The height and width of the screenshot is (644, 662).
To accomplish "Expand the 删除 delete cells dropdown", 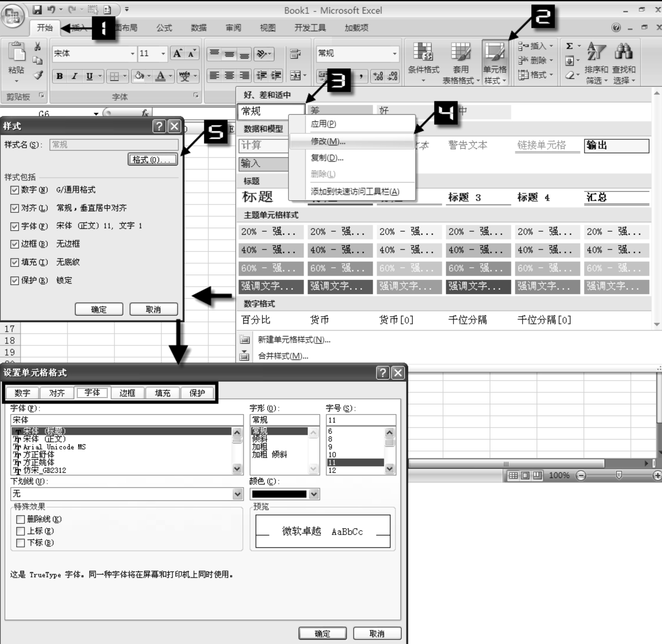I will [551, 60].
